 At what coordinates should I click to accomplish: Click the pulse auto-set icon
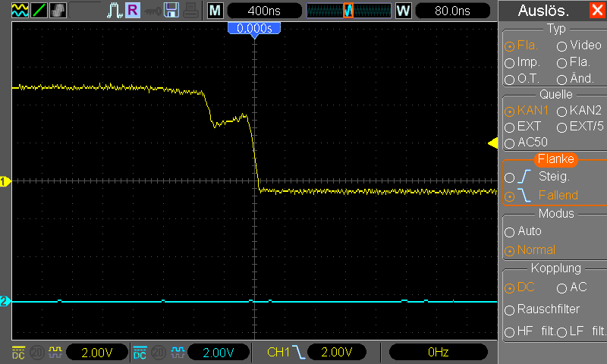click(x=115, y=10)
